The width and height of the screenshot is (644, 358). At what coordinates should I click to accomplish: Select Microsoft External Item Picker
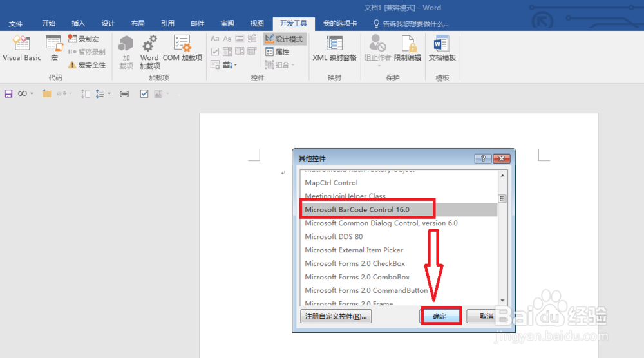tap(399, 250)
